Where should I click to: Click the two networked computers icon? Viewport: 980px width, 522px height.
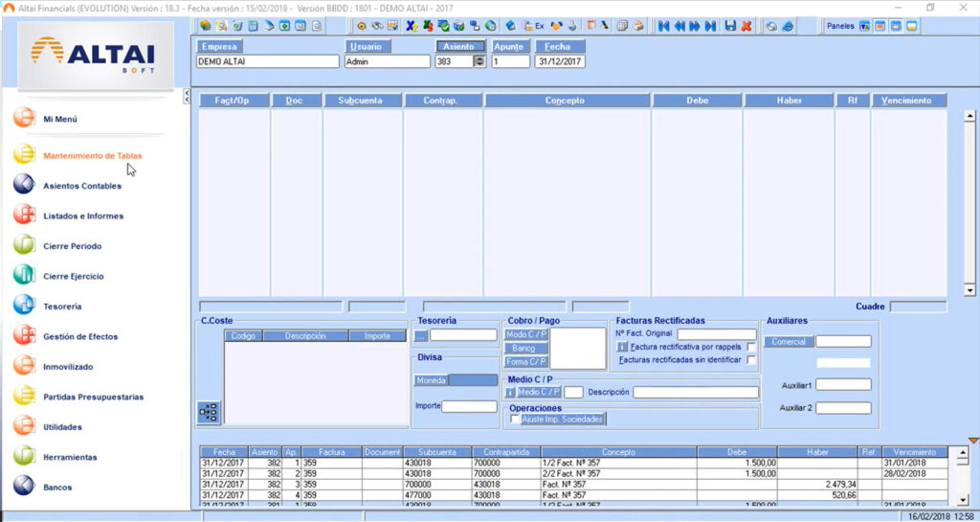(475, 26)
